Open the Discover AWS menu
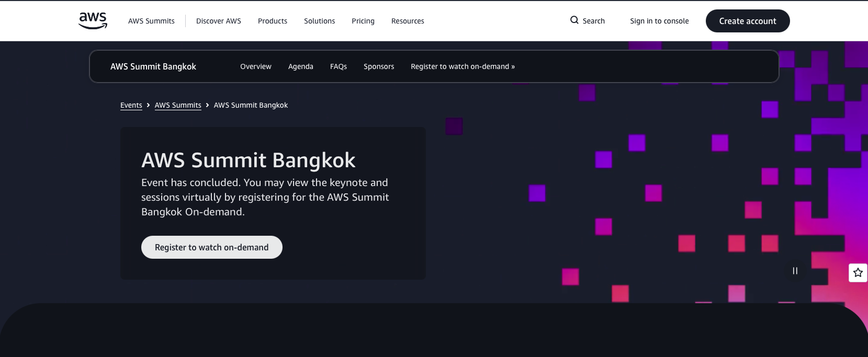 [x=219, y=21]
